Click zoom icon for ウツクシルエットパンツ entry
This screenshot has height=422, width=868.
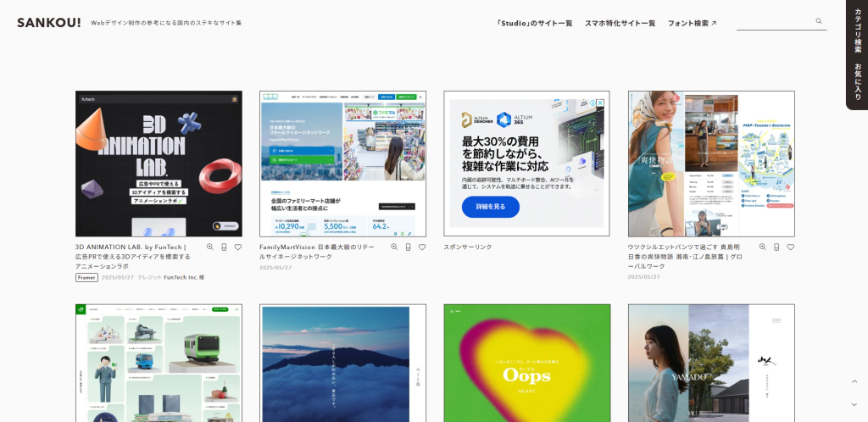tap(762, 247)
